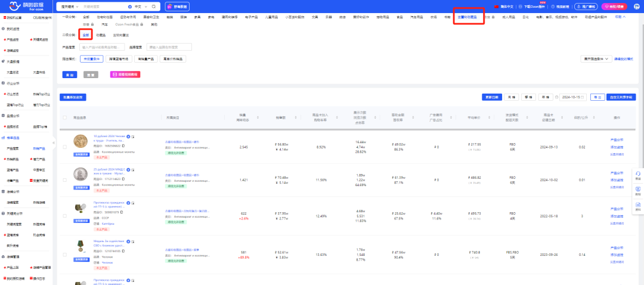Click blue Ozon badge beside '25 рублей 2024' title

[128, 169]
